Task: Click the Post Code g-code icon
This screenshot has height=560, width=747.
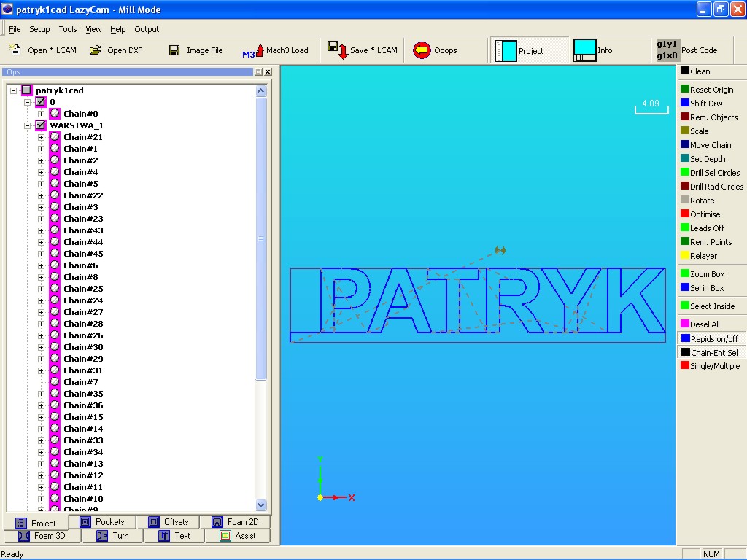Action: click(x=667, y=50)
